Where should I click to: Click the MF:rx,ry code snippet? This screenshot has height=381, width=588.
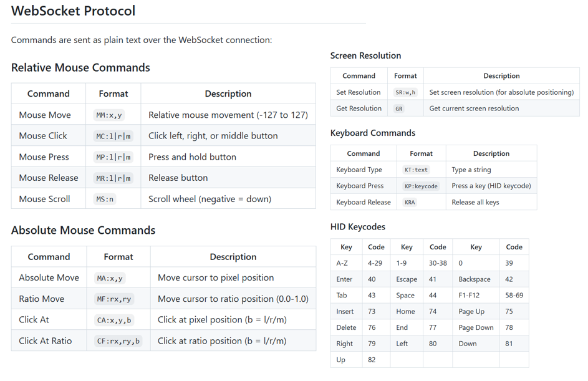point(114,299)
